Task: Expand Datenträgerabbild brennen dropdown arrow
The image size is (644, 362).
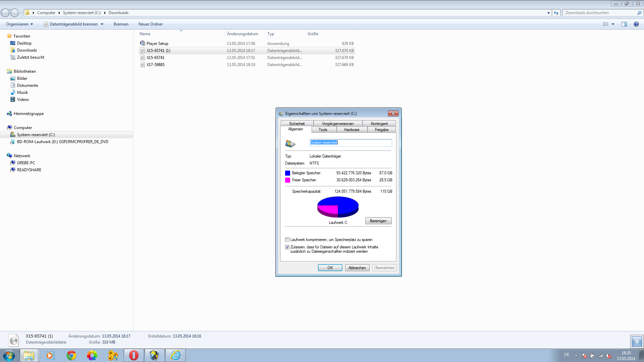Action: 102,24
